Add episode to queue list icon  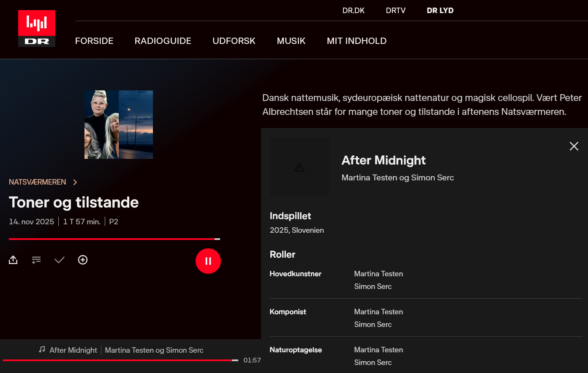(x=36, y=260)
